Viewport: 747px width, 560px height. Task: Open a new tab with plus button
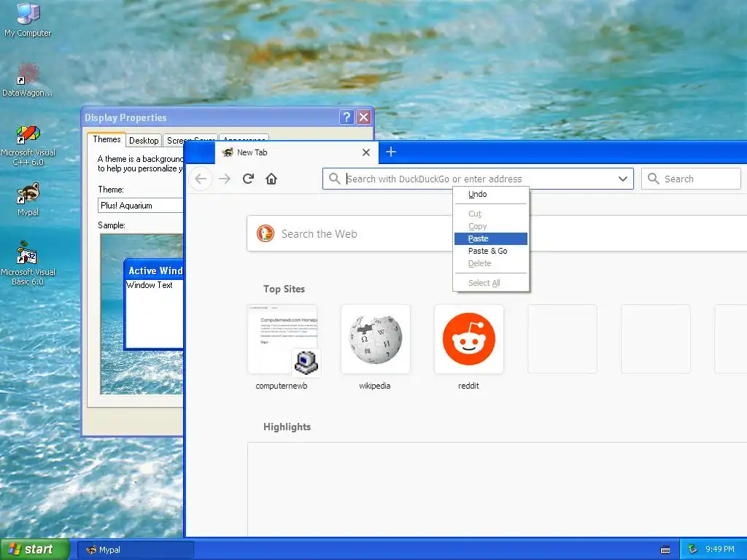pos(391,152)
